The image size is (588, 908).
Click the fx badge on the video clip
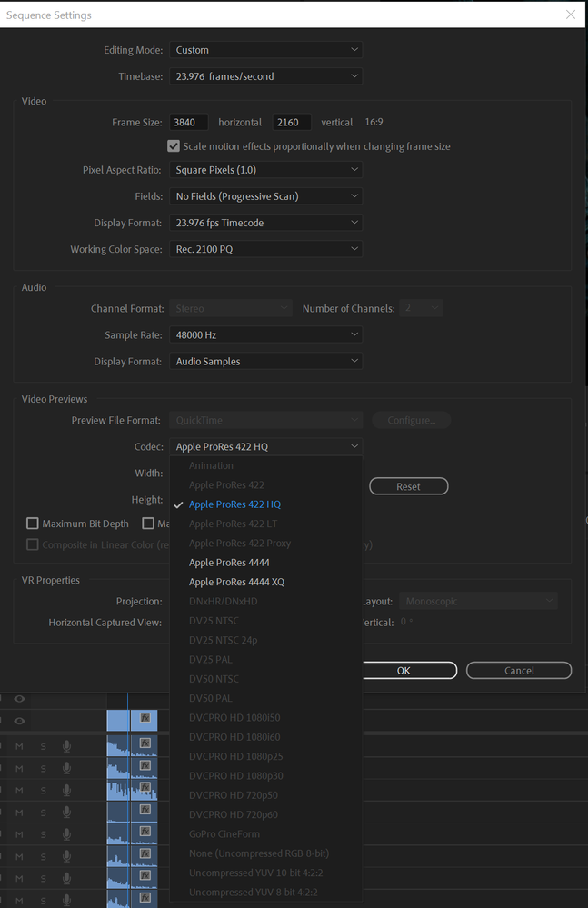[x=145, y=718]
